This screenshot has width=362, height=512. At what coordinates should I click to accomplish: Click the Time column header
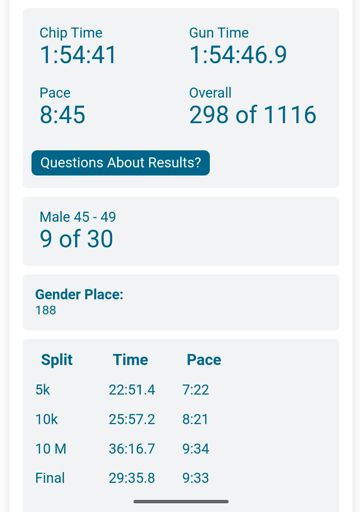point(130,360)
